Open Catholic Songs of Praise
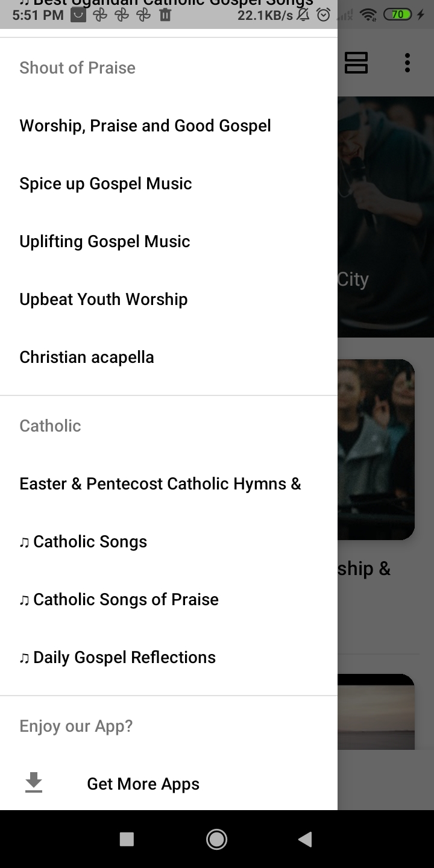 [x=119, y=600]
